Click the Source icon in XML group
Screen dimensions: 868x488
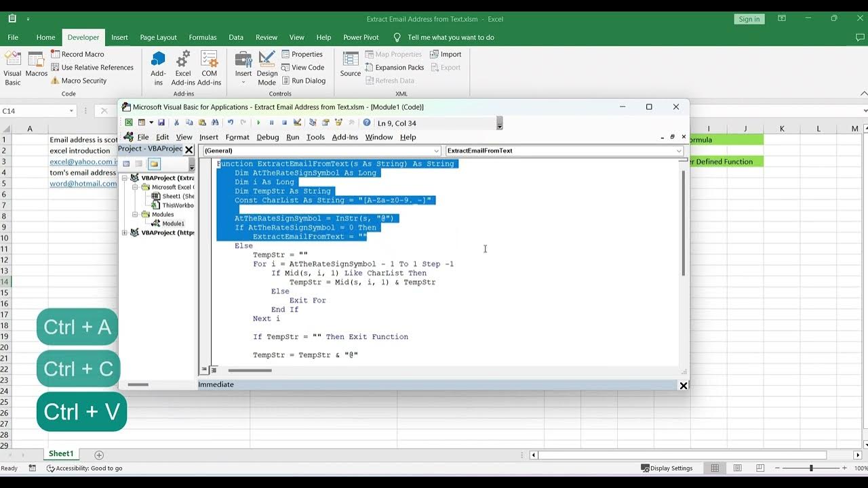click(351, 65)
